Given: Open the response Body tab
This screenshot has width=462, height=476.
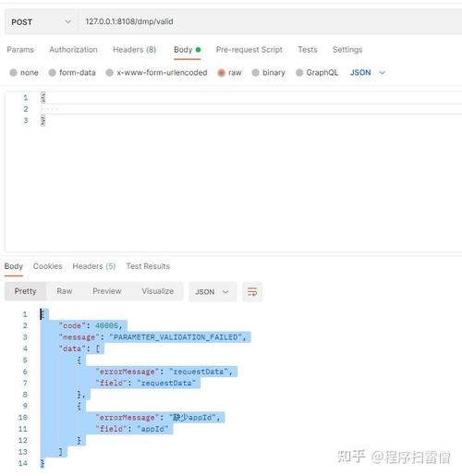Looking at the screenshot, I should pyautogui.click(x=14, y=266).
